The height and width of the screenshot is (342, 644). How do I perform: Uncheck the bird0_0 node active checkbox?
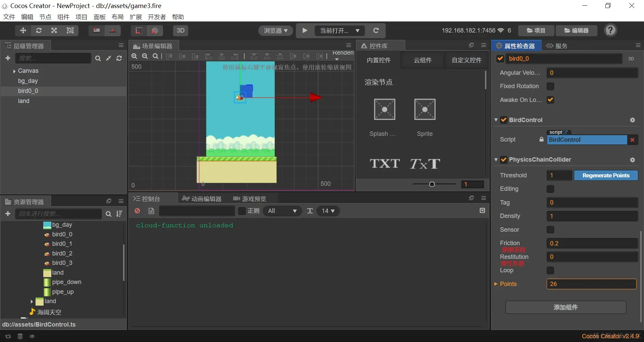click(500, 59)
